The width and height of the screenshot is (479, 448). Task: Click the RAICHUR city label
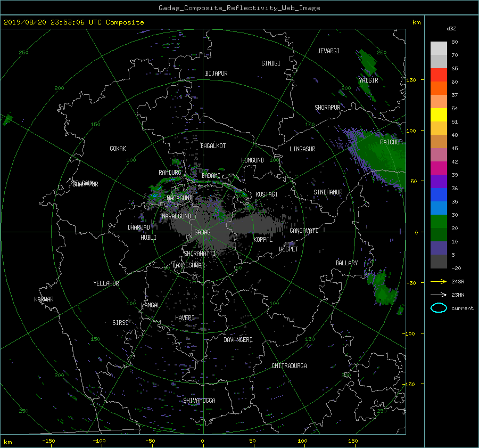coord(391,142)
